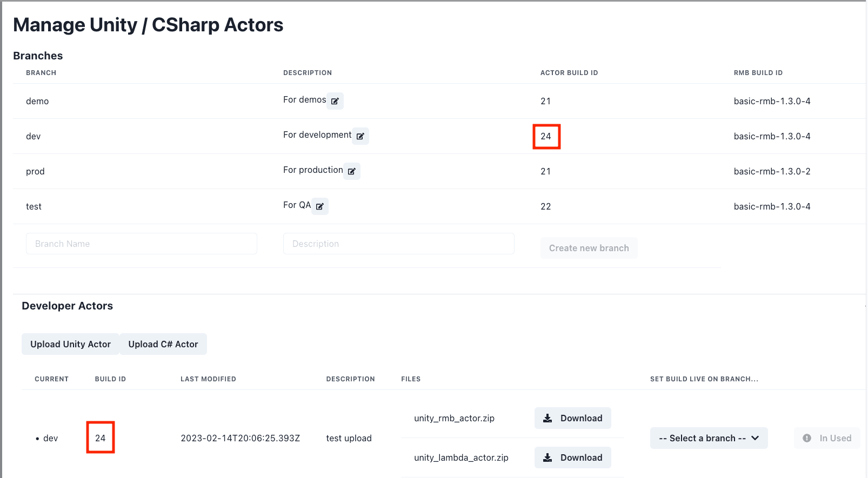Download unity_rmb_actor.zip file

[573, 418]
